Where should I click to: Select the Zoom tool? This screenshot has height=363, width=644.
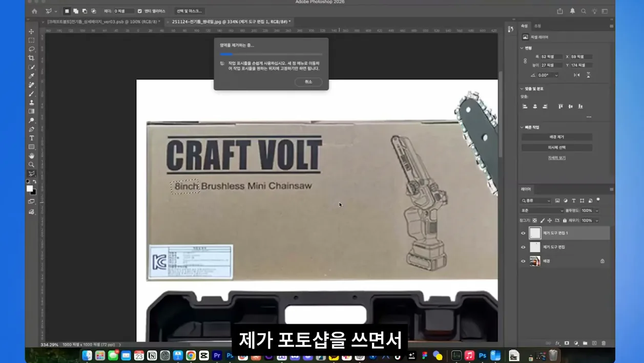31,165
